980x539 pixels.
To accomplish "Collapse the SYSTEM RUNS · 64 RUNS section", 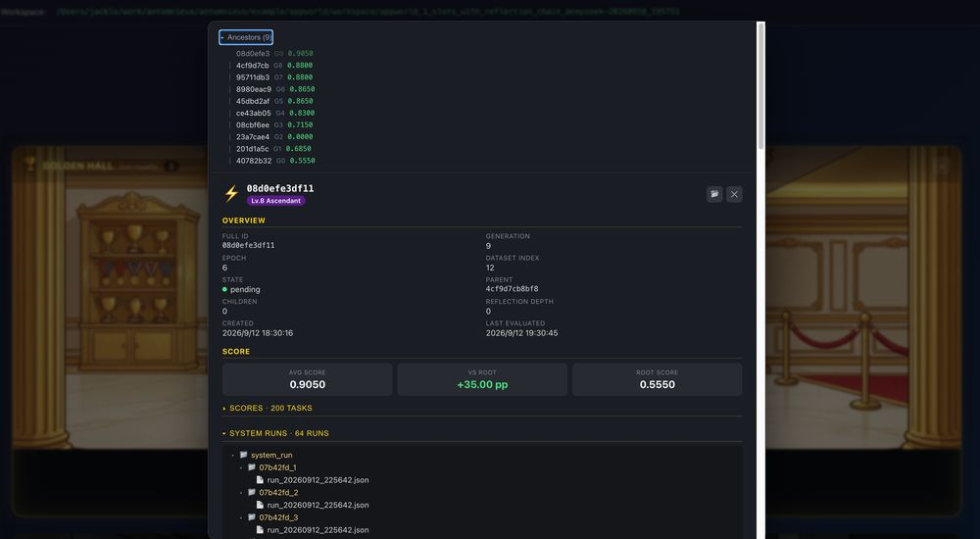I will coord(275,433).
